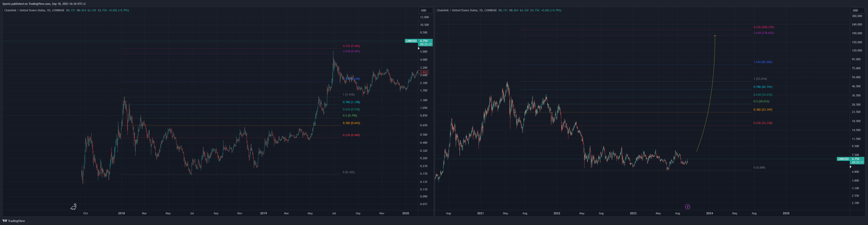This screenshot has width=868, height=225.
Task: Select the 3.618 (178.692) Fibonacci level label
Action: pyautogui.click(x=764, y=33)
